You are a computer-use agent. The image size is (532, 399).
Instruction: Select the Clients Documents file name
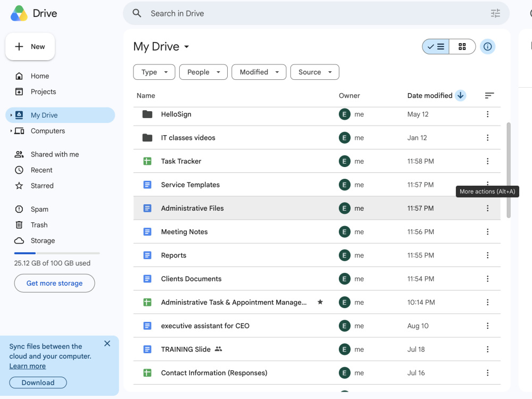191,279
